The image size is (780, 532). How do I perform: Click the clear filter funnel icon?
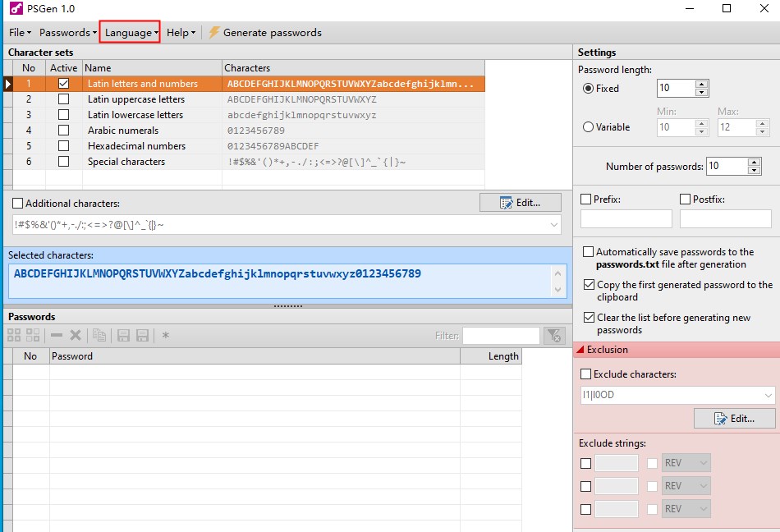[x=554, y=335]
